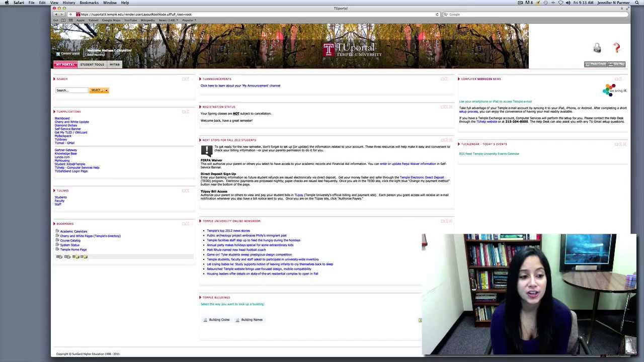Collapse the Computer Services News triangle

459,79
